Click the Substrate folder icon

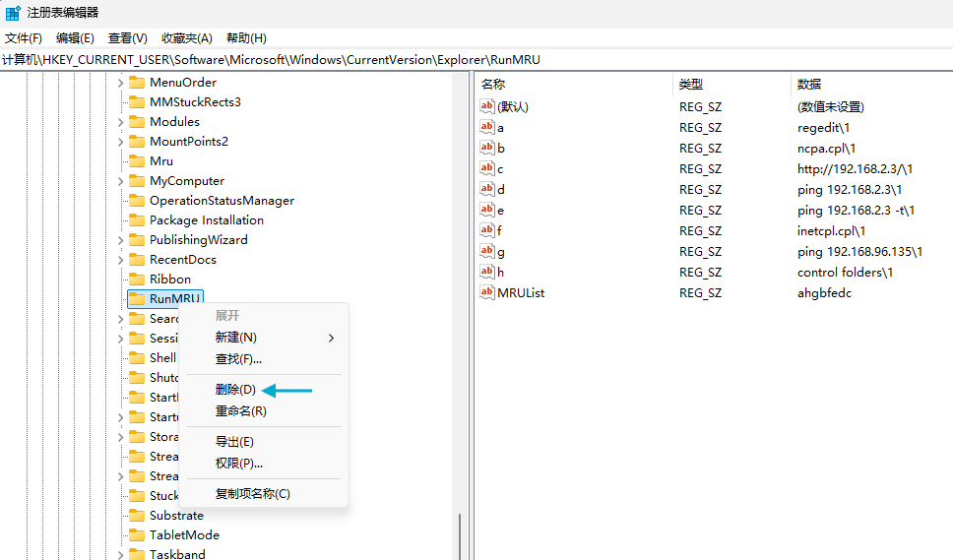point(137,515)
